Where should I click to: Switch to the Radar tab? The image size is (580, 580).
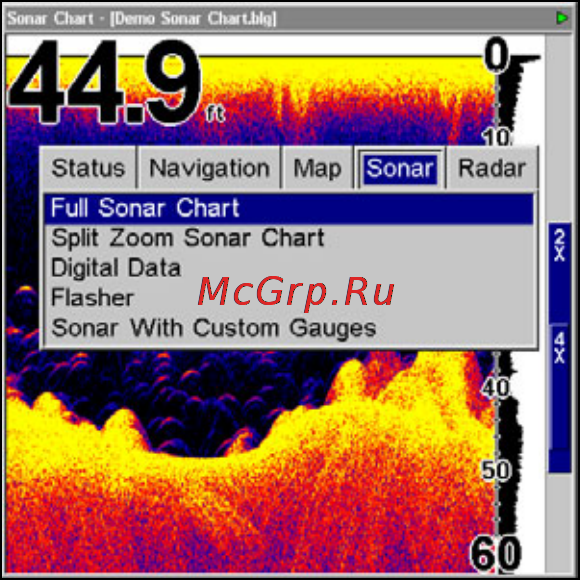(492, 168)
